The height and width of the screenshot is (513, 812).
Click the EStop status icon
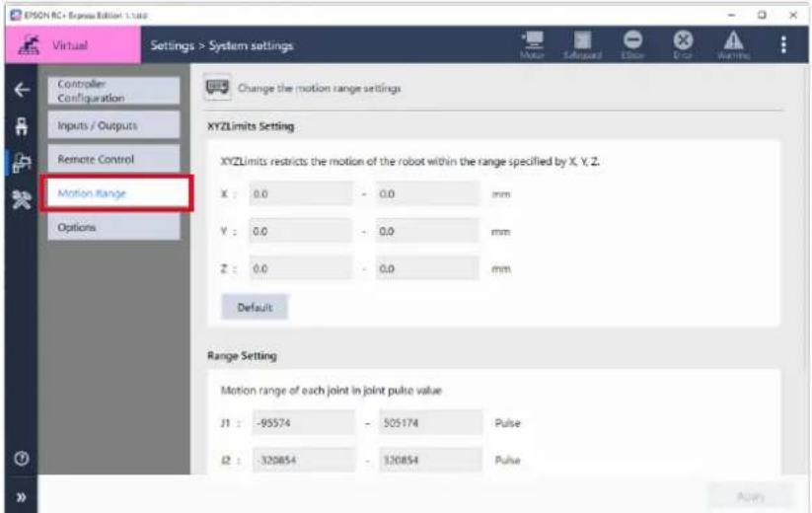pos(632,45)
